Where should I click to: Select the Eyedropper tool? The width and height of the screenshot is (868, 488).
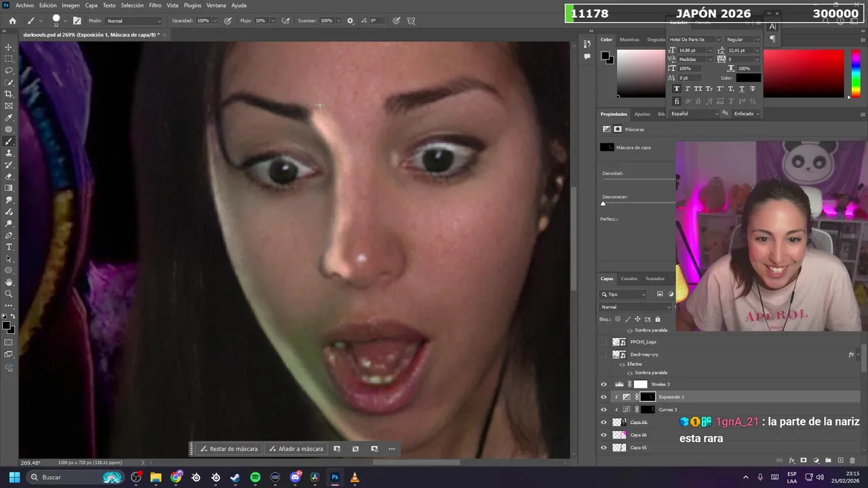9,118
